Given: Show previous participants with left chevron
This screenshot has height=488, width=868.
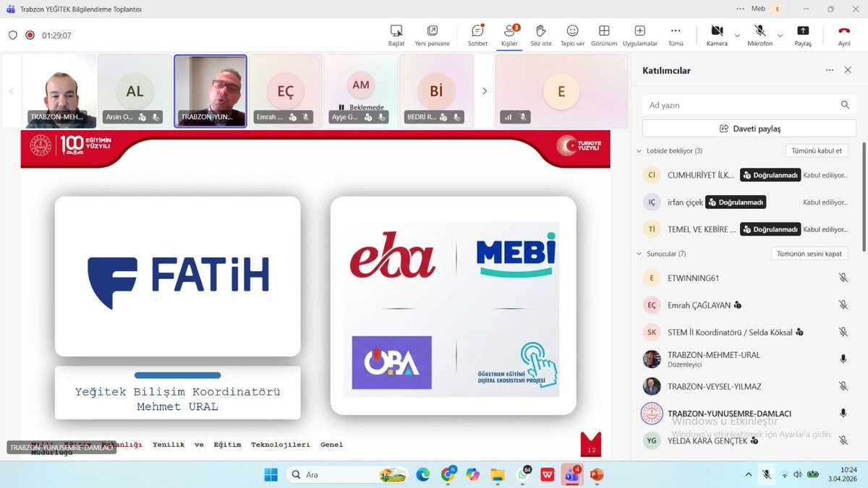Looking at the screenshot, I should pyautogui.click(x=11, y=91).
